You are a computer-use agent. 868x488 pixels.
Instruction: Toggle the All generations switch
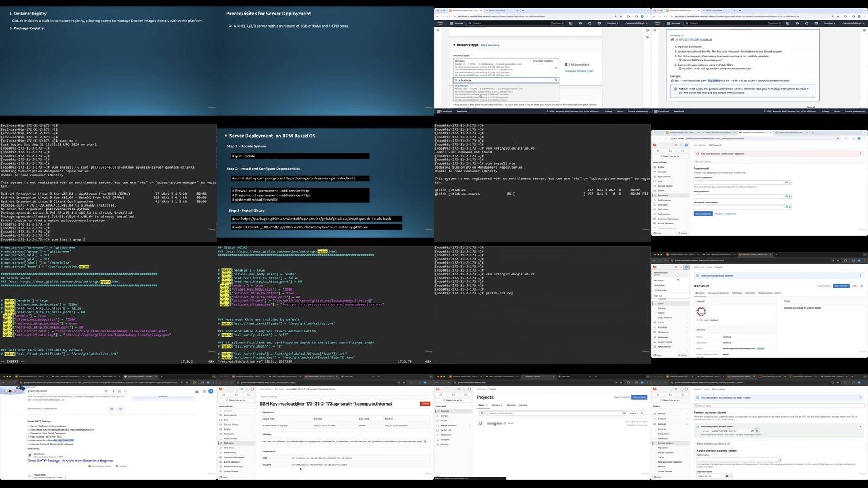click(x=567, y=65)
